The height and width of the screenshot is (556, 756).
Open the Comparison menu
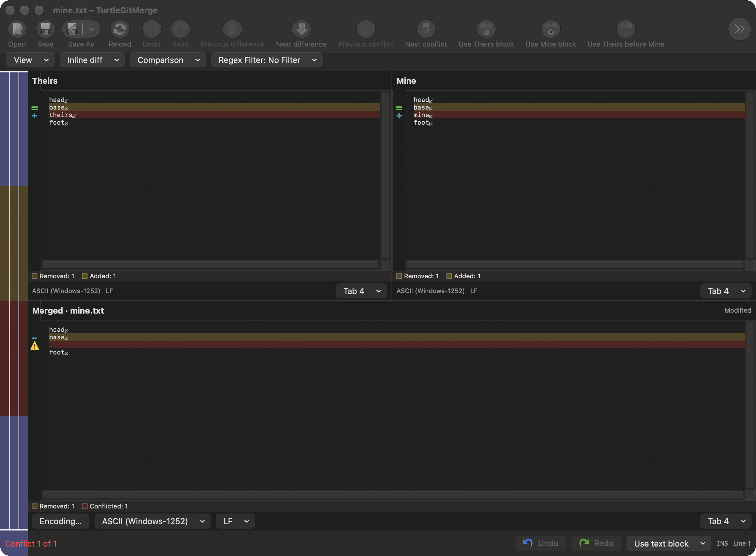point(168,60)
